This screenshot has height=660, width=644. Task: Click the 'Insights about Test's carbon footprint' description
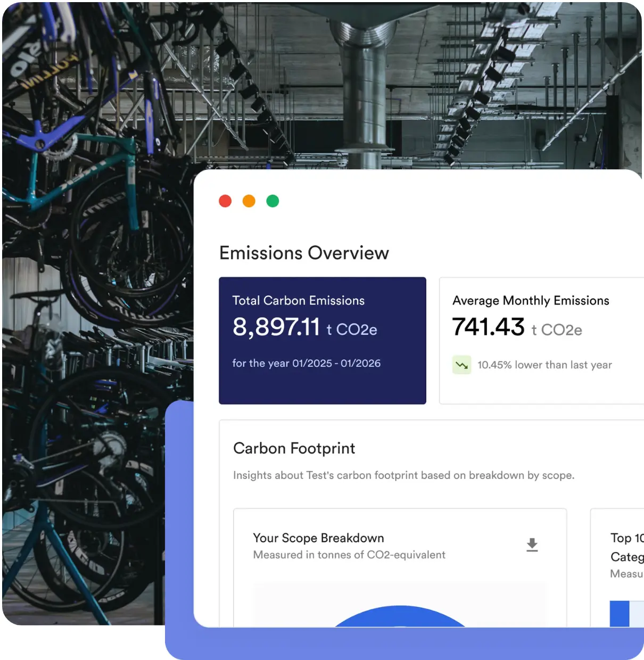coord(403,475)
